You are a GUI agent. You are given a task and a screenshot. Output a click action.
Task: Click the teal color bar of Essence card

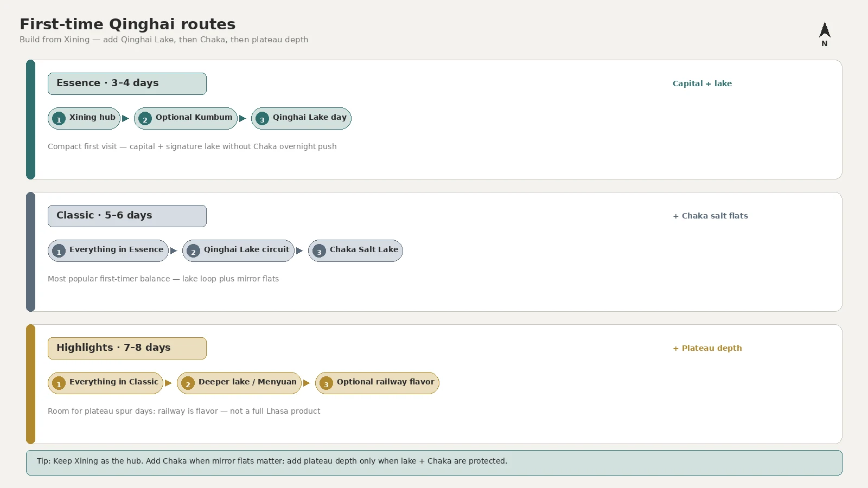[30, 119]
